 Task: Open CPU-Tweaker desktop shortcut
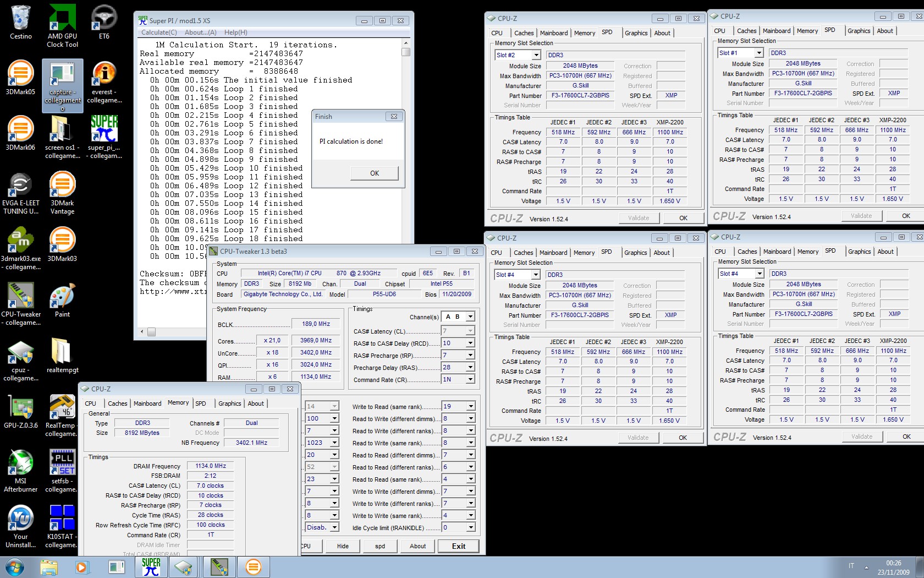[x=21, y=304]
